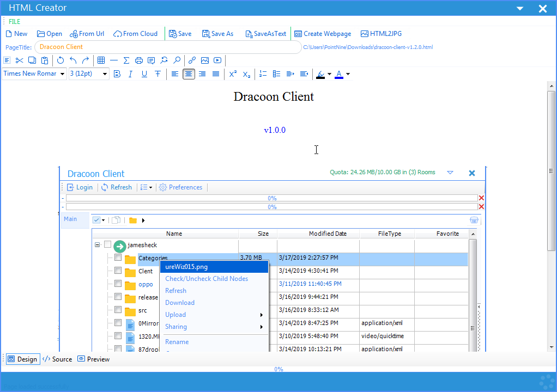
Task: Open the font color dropdown arrow
Action: (348, 74)
